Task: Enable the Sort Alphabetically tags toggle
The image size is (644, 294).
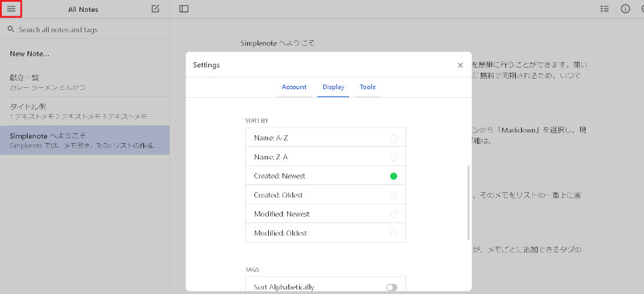Action: coord(392,287)
